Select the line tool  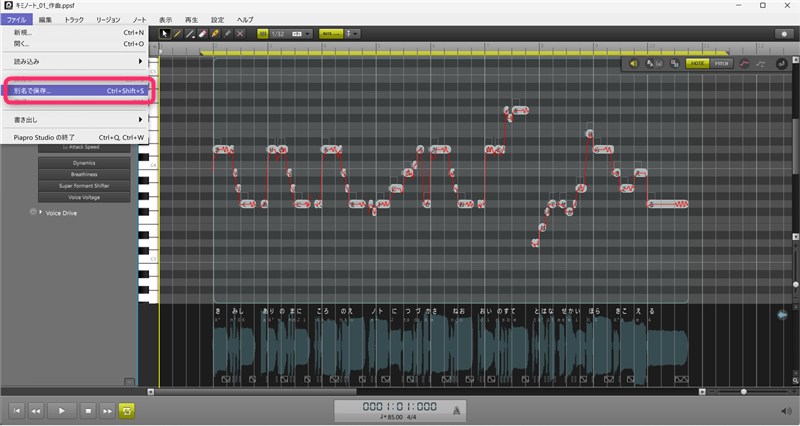point(190,34)
